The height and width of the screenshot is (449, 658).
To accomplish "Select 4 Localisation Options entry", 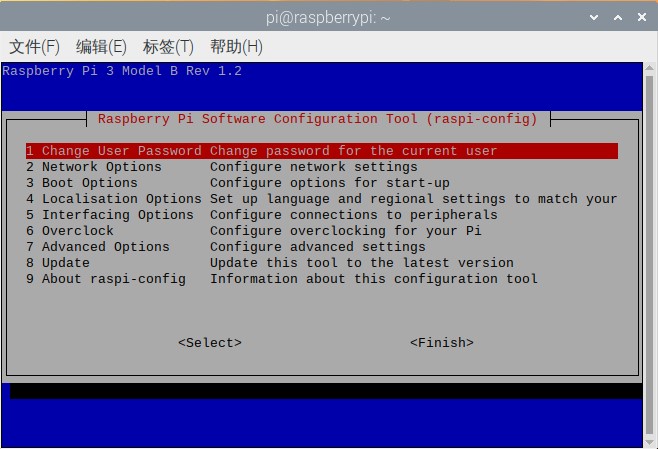I will [x=322, y=198].
